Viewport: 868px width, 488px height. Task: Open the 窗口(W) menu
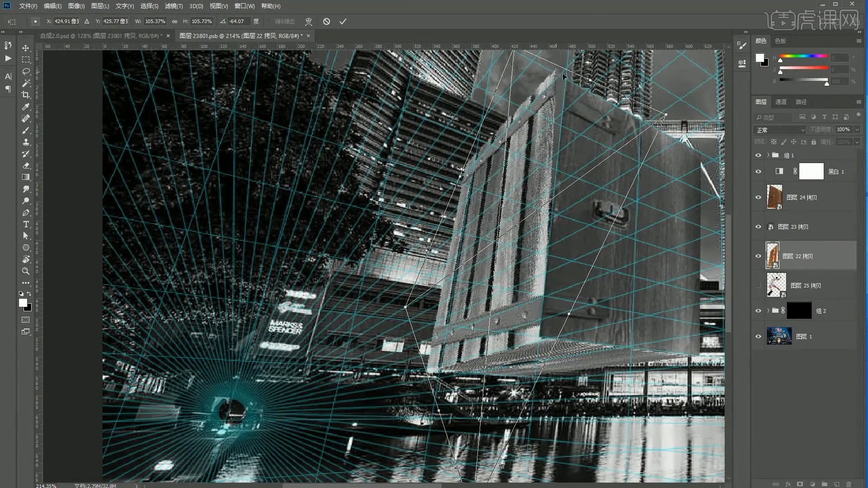coord(245,6)
